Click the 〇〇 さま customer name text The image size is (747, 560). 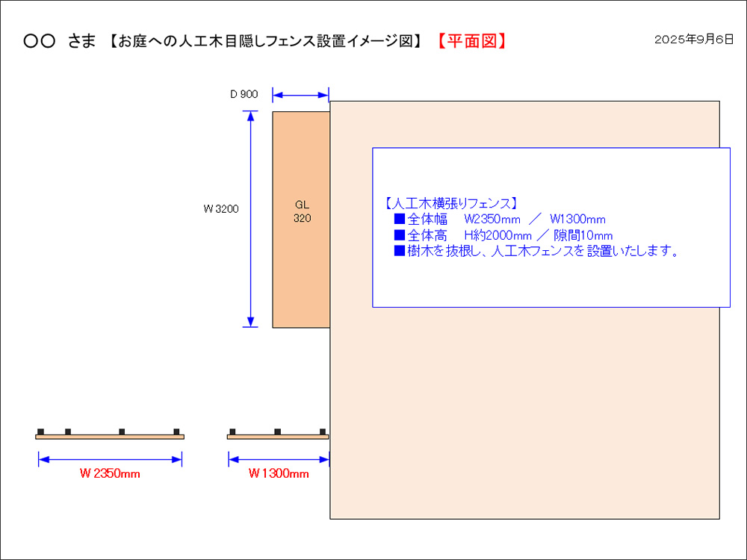[x=60, y=41]
